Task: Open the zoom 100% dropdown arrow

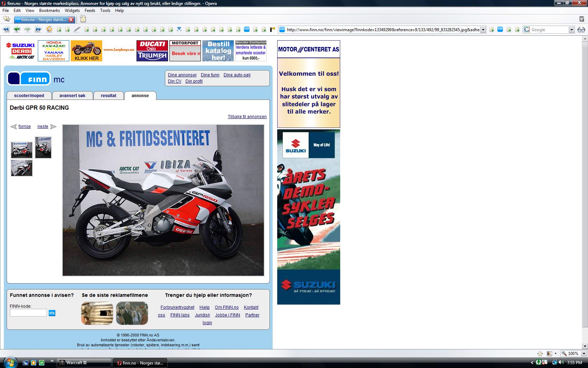Action: coord(583,353)
